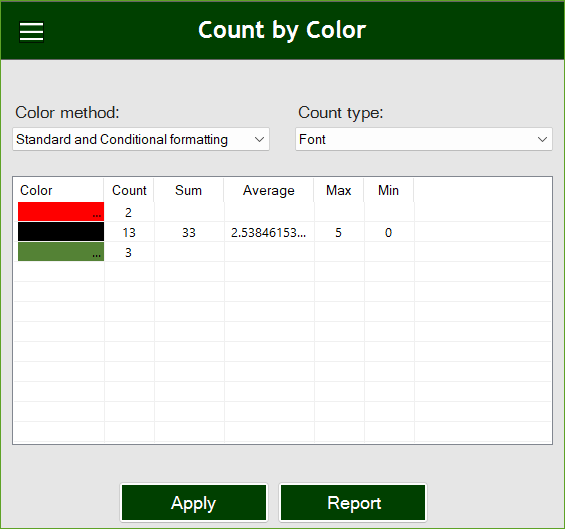Sort by the Sum column header
This screenshot has height=529, width=565.
point(189,190)
